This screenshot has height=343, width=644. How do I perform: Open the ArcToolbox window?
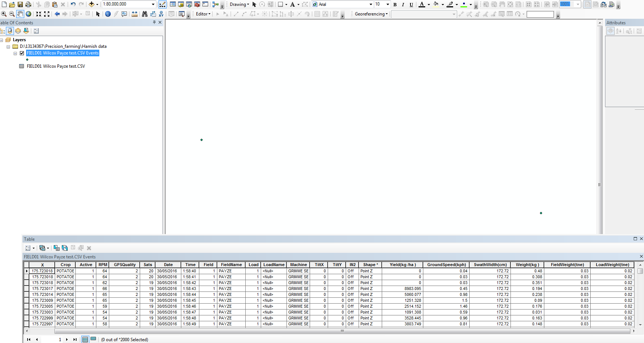click(x=197, y=4)
